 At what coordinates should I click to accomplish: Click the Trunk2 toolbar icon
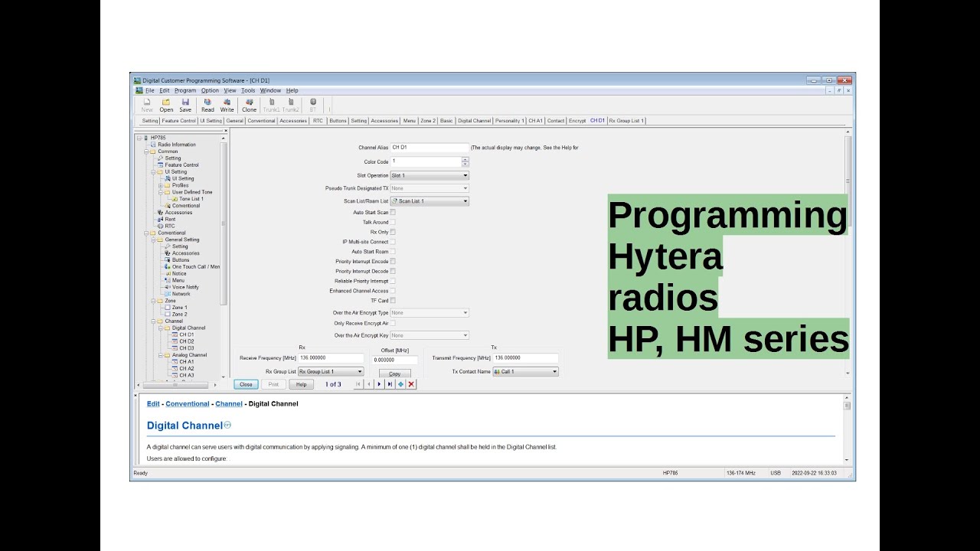(x=291, y=105)
